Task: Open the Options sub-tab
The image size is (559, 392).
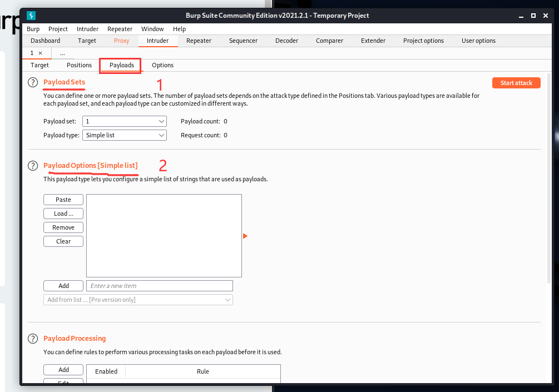Action: click(x=162, y=65)
